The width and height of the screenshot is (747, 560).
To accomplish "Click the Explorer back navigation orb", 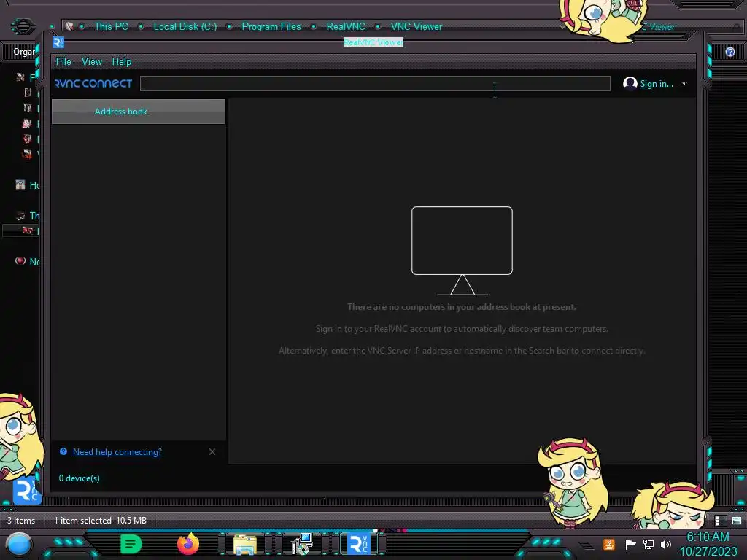I will pos(23,26).
